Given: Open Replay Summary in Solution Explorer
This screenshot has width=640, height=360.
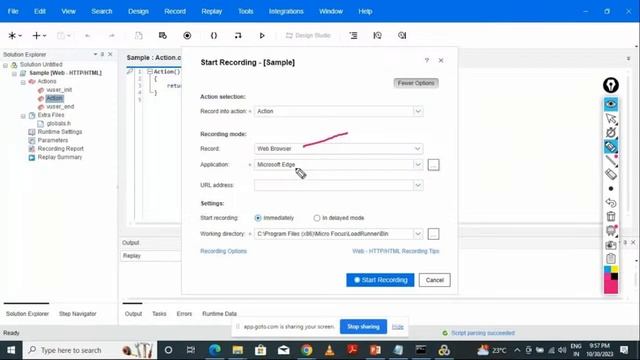Looking at the screenshot, I should click(60, 157).
